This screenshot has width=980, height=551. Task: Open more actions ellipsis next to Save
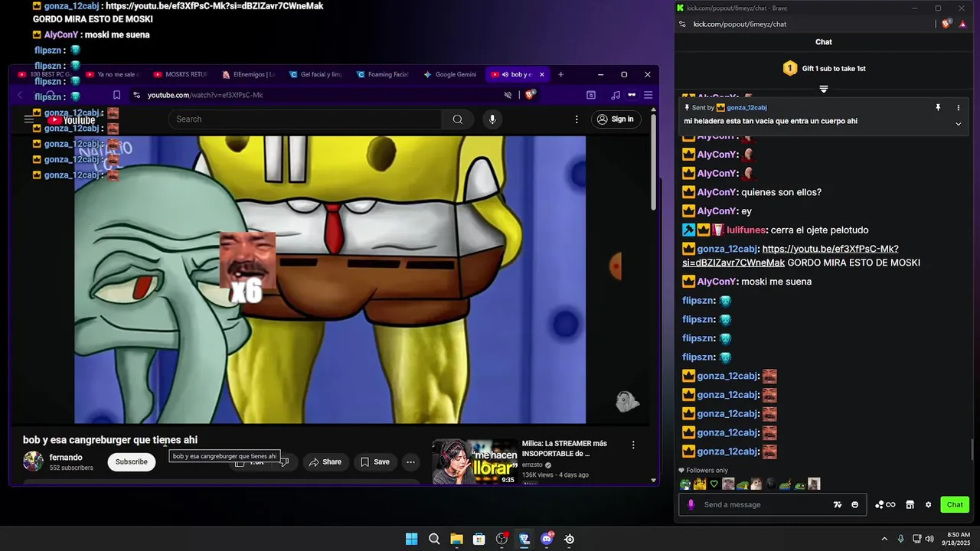[x=411, y=461]
